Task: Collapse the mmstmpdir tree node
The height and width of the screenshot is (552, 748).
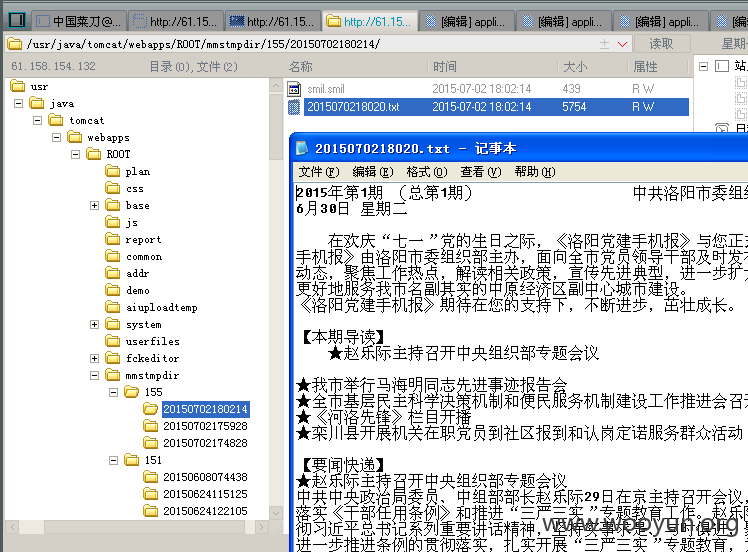Action: point(94,375)
